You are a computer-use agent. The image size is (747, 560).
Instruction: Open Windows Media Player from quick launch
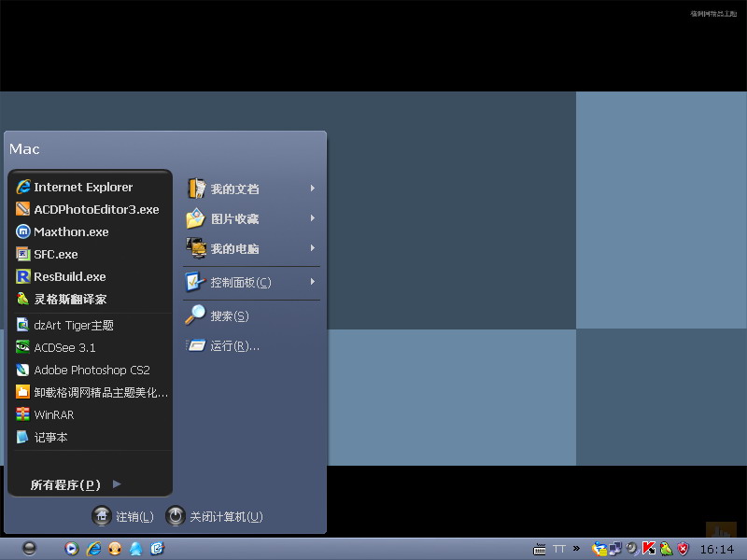click(x=72, y=549)
